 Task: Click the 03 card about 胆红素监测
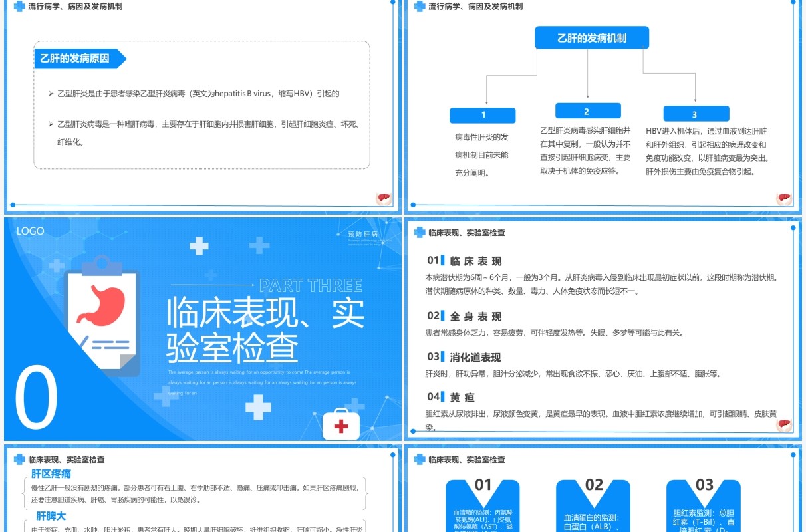tap(704, 505)
